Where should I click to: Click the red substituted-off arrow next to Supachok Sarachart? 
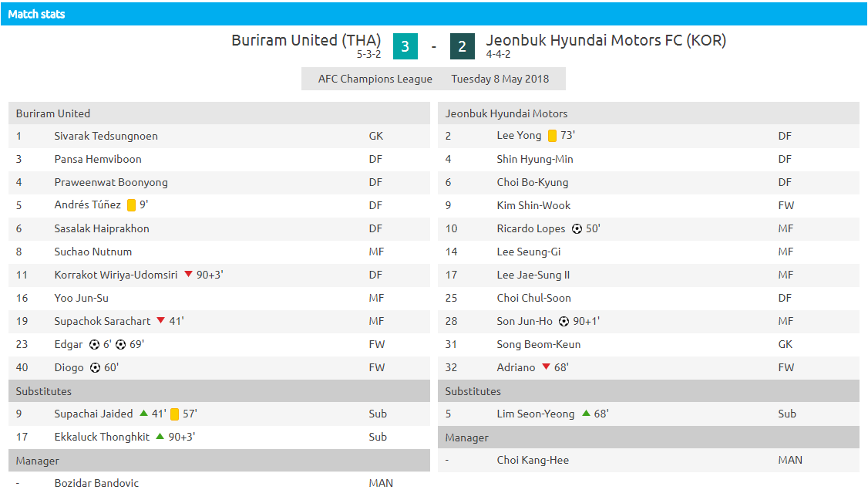pyautogui.click(x=161, y=320)
